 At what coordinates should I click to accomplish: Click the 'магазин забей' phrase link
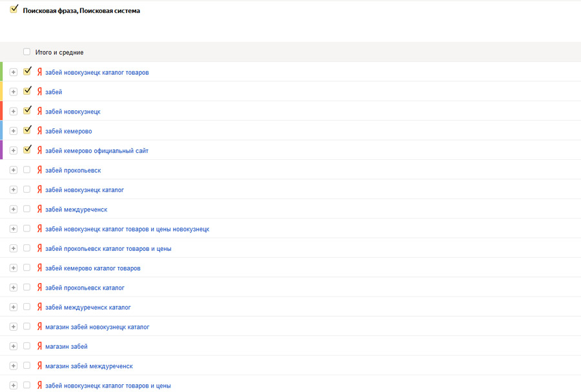coord(66,347)
